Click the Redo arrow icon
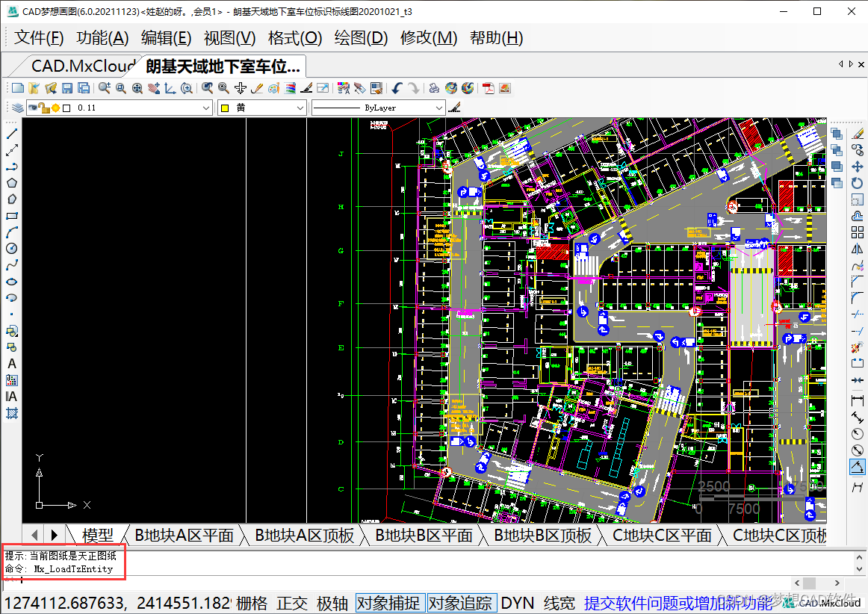The image size is (868, 614). click(x=413, y=88)
